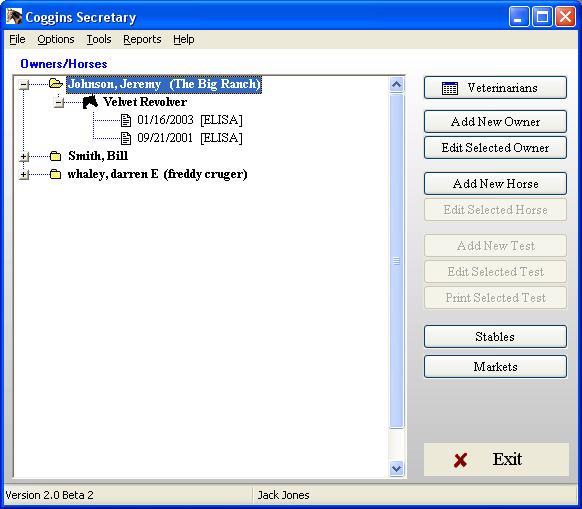Select the 09/21/2001 ELISA test document icon
This screenshot has width=582, height=509.
click(x=126, y=138)
